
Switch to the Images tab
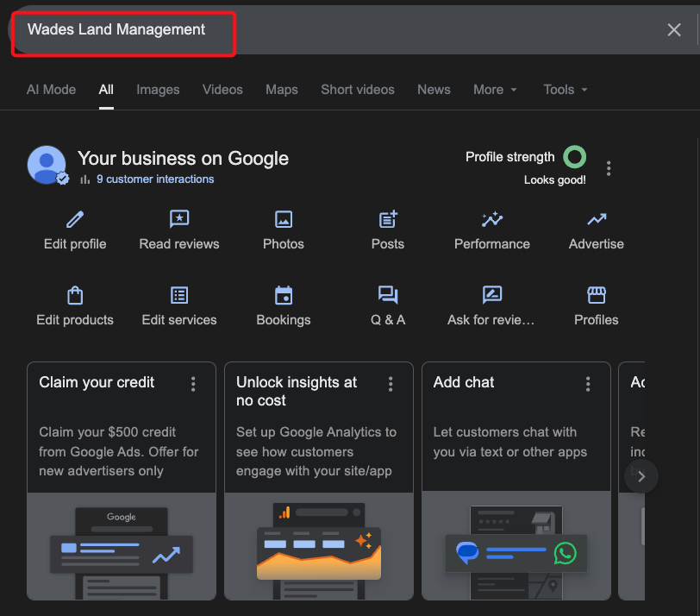pos(158,90)
